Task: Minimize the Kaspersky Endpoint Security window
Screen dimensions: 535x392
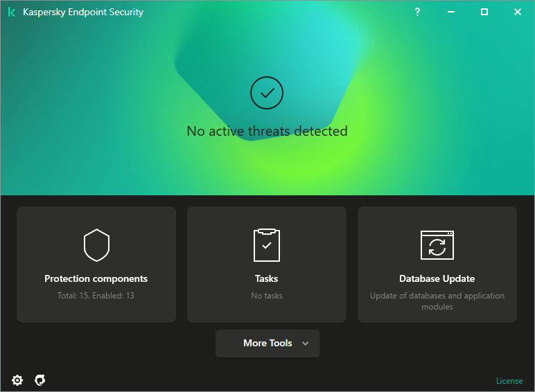Action: (451, 12)
